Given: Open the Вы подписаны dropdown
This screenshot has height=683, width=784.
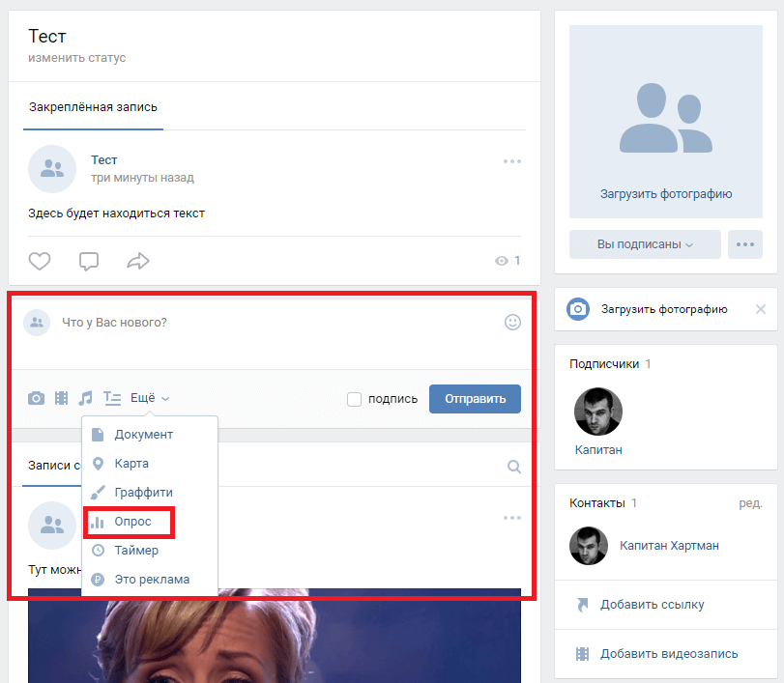Looking at the screenshot, I should [x=645, y=244].
